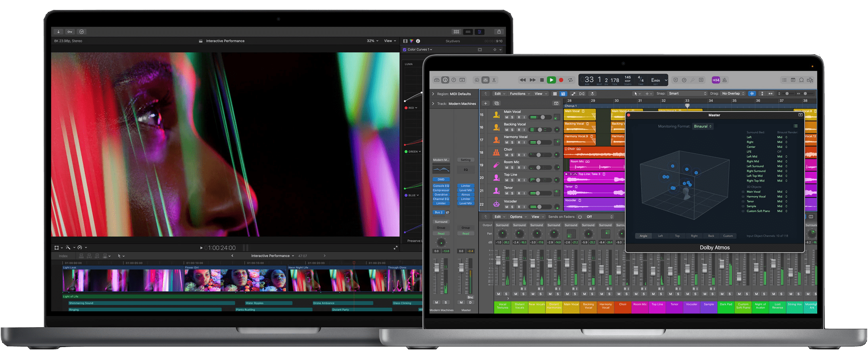This screenshot has width=868, height=351.
Task: Adjust the Tenor track volume slider
Action: point(541,193)
